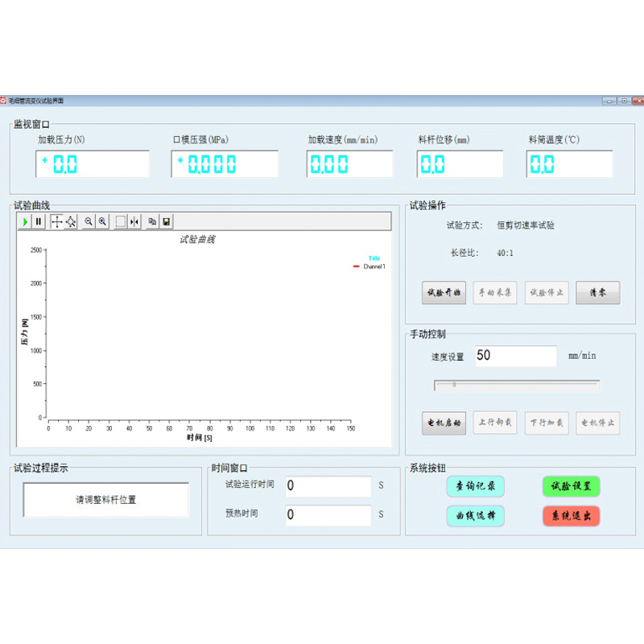Click the zoom out magnifier icon
644x644 pixels.
tap(89, 222)
